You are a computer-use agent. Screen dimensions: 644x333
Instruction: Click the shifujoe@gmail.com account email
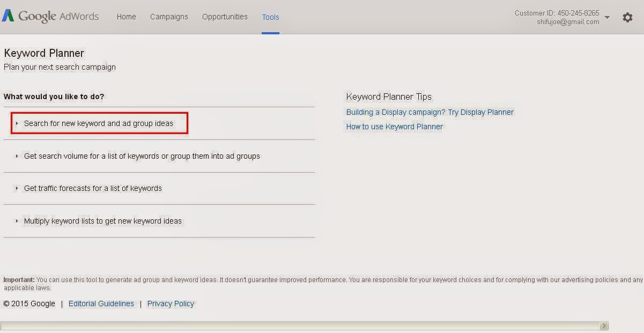568,22
